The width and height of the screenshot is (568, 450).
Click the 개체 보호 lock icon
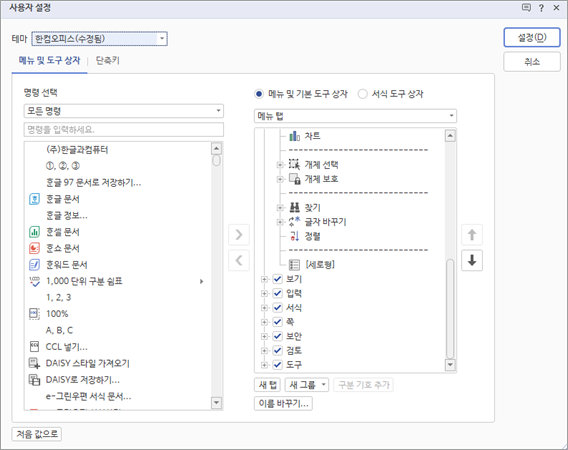[x=295, y=179]
